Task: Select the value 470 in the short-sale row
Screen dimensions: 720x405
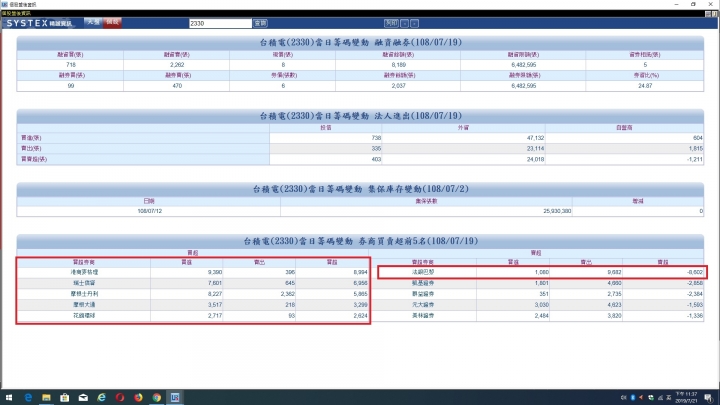Action: (177, 86)
